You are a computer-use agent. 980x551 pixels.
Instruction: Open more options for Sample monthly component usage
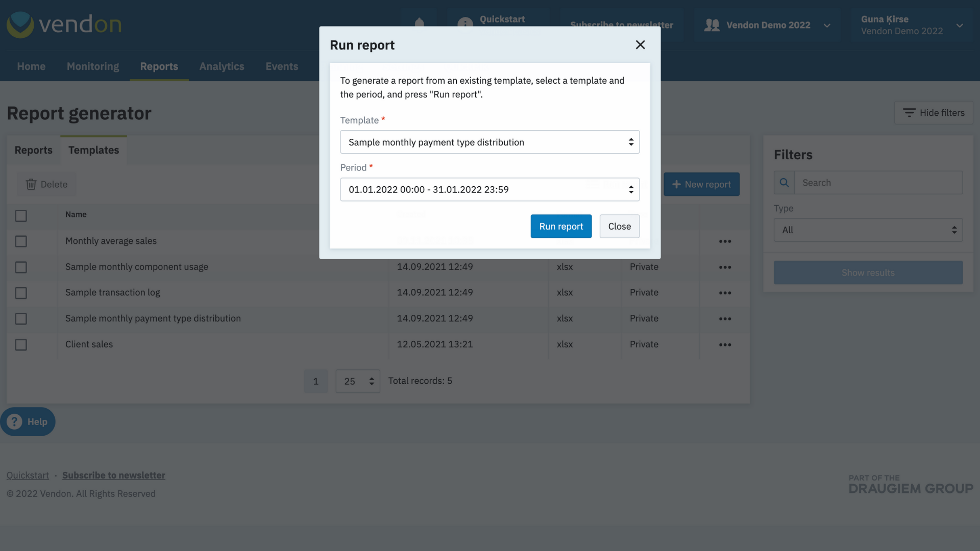point(725,267)
